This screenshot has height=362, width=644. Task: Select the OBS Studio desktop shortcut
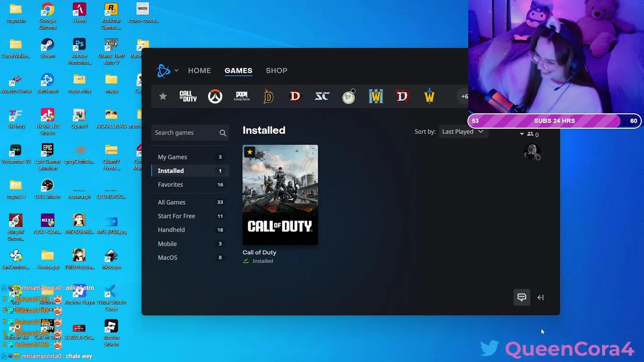pyautogui.click(x=47, y=190)
